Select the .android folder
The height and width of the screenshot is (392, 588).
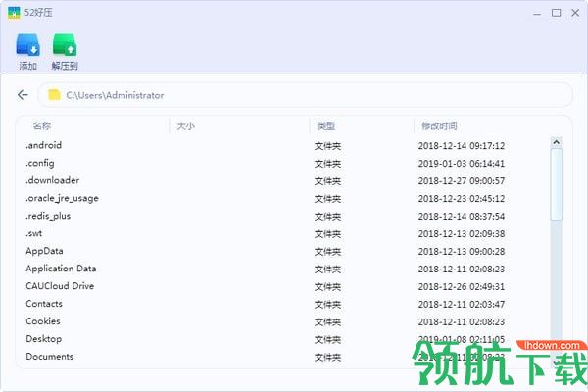click(43, 146)
